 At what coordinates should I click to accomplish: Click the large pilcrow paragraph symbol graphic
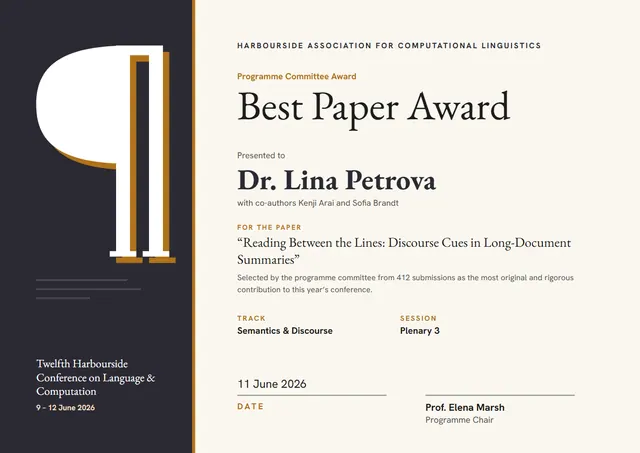[x=106, y=154]
